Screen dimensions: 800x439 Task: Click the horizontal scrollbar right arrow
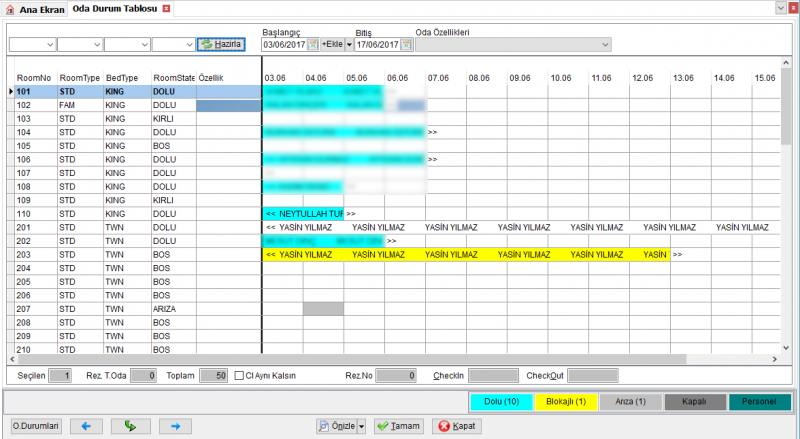775,359
